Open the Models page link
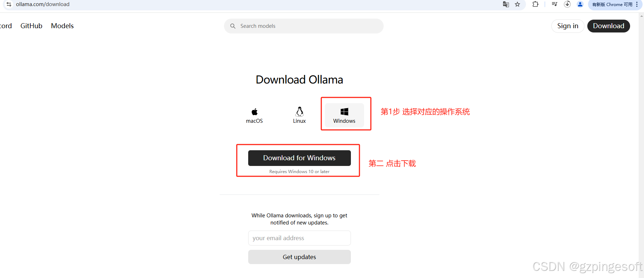This screenshot has height=278, width=644. coord(62,26)
